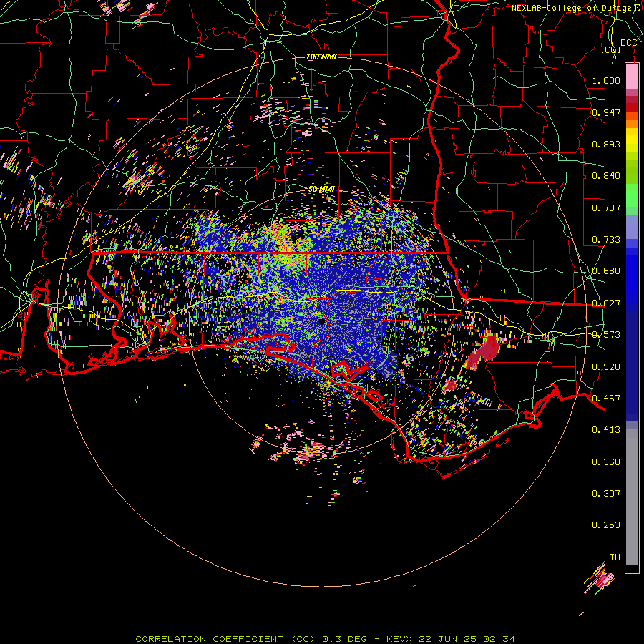Image resolution: width=644 pixels, height=644 pixels.
Task: Click the 100 NMI range ring label
Action: tap(321, 57)
